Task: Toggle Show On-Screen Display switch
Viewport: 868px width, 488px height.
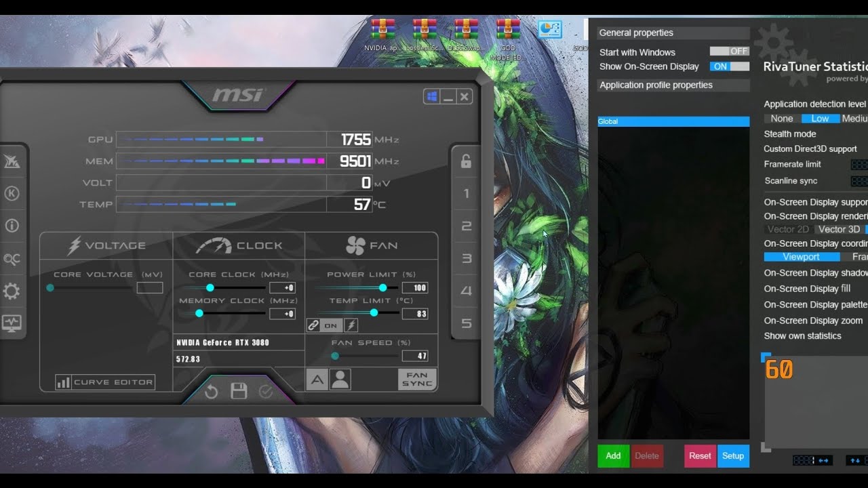Action: (x=730, y=66)
